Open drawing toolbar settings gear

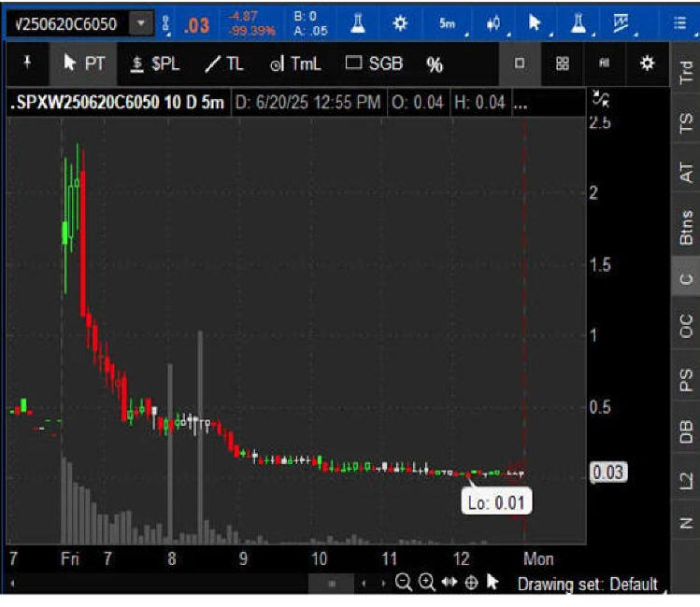click(647, 64)
